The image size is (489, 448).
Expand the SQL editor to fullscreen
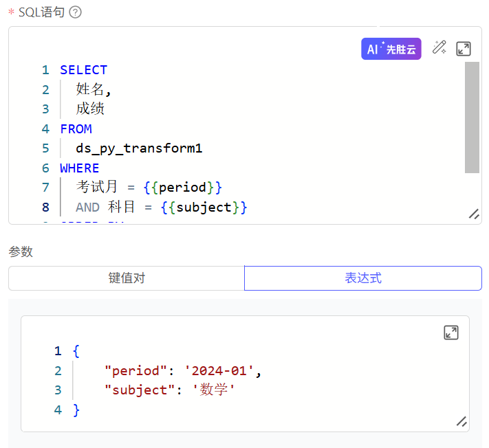pos(464,49)
